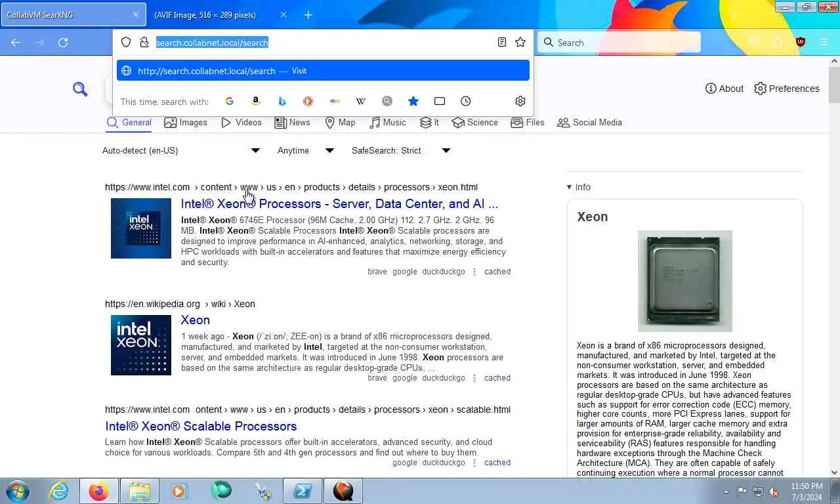Search bookmarks via the blue star icon
Image resolution: width=840 pixels, height=504 pixels.
point(413,101)
